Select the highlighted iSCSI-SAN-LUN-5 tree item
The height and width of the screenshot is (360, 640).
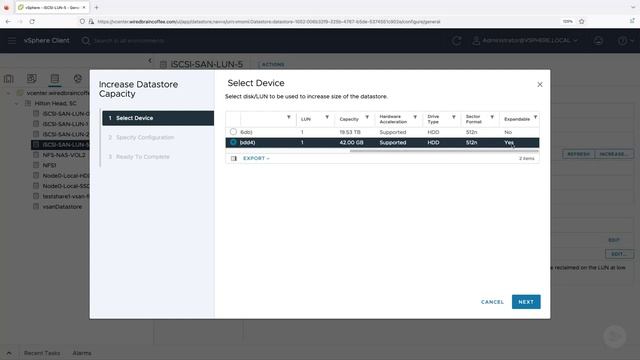60,144
